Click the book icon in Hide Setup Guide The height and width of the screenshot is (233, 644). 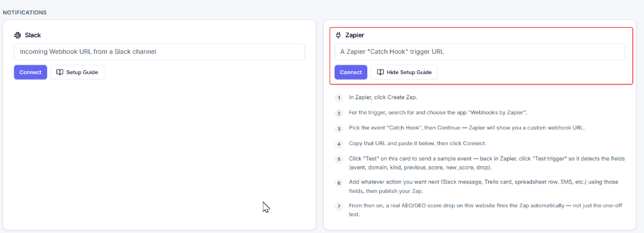pos(380,72)
